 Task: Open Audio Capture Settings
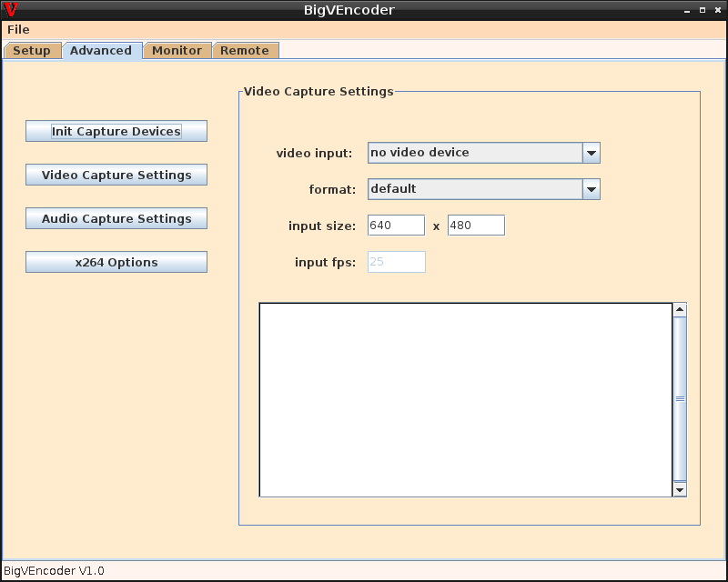(x=116, y=218)
